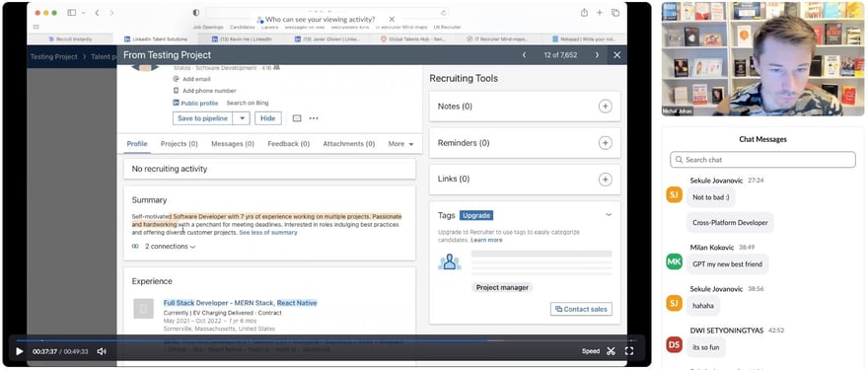
Task: Click the message icon beside Hide
Action: point(297,118)
